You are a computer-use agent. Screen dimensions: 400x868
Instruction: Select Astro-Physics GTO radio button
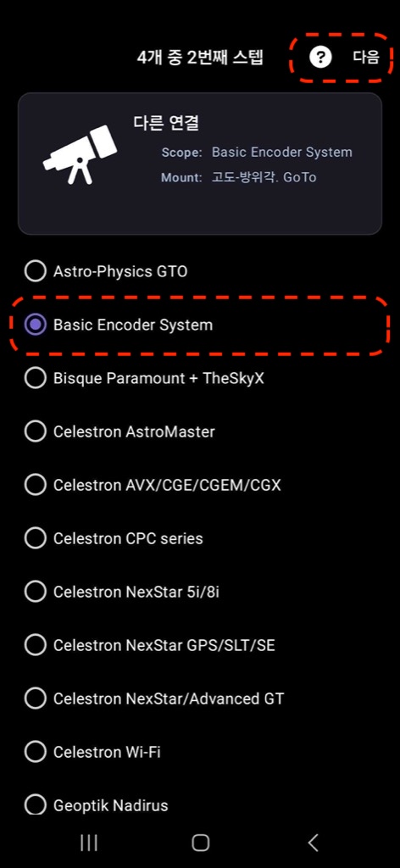(36, 271)
